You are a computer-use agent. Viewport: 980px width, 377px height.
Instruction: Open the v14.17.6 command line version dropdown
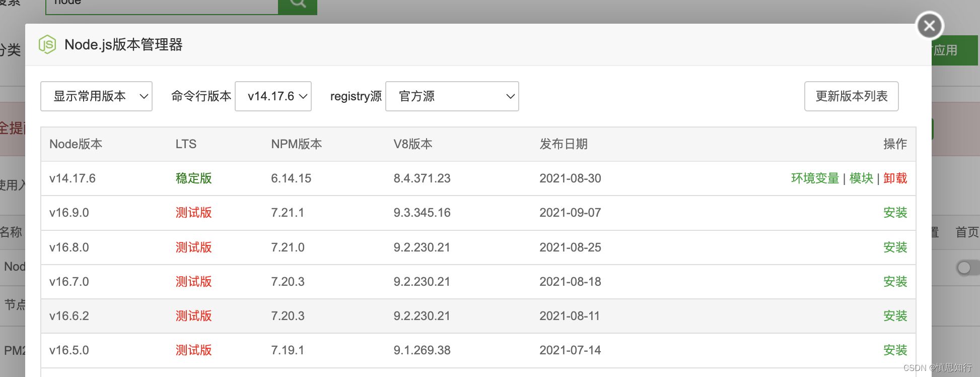pyautogui.click(x=273, y=96)
